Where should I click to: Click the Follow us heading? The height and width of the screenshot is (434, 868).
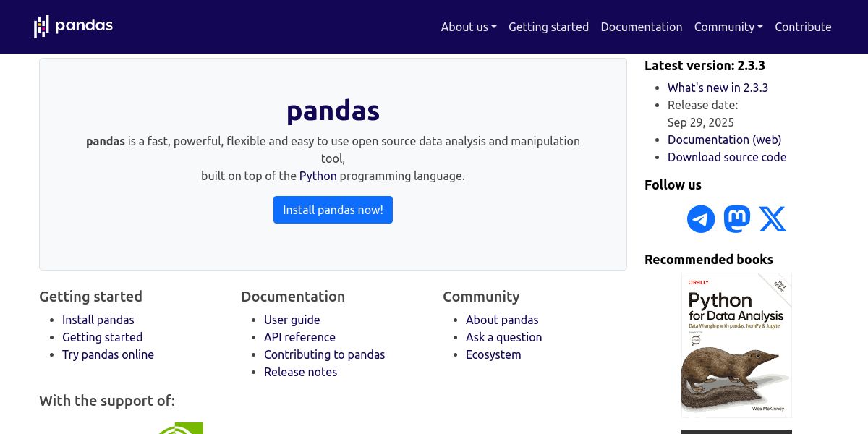[x=673, y=184]
